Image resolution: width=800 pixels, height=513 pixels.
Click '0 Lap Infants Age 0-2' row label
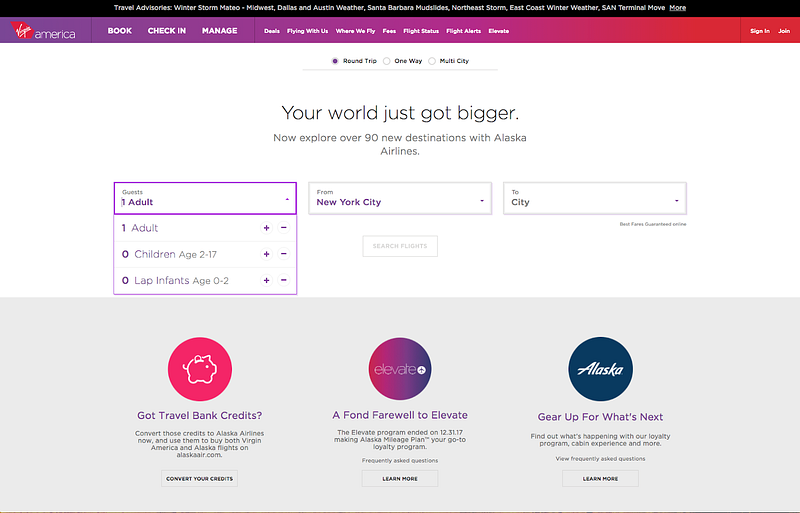pos(176,281)
